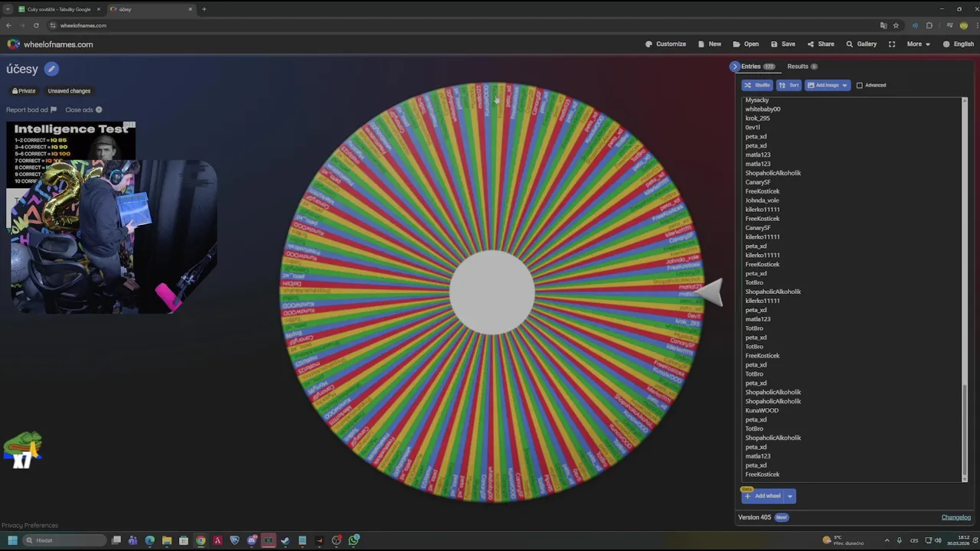Flag the ad using Report bad ad
Screen dimensions: 980x551
point(31,110)
